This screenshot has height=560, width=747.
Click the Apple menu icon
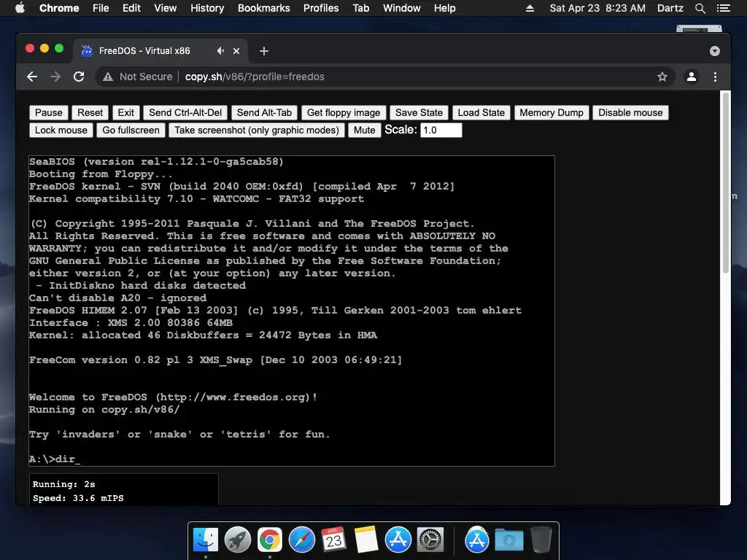[x=20, y=8]
